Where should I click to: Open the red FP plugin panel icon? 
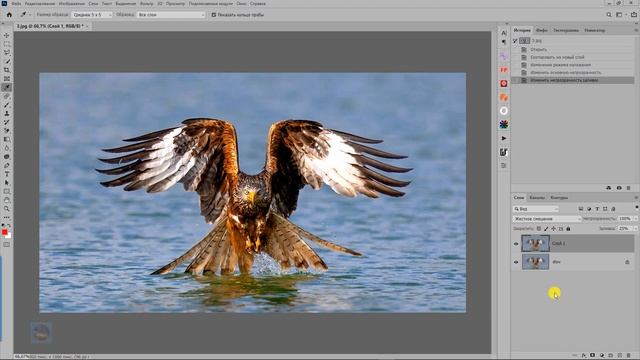click(504, 70)
